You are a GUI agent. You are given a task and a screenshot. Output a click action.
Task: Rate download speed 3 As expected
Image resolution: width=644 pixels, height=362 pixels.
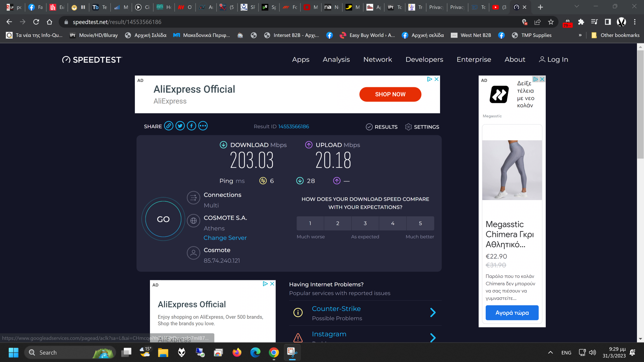click(x=365, y=223)
